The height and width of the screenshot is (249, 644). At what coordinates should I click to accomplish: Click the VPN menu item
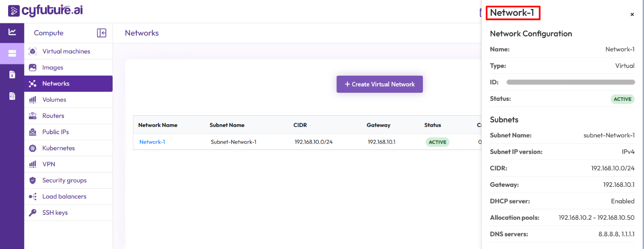click(49, 164)
